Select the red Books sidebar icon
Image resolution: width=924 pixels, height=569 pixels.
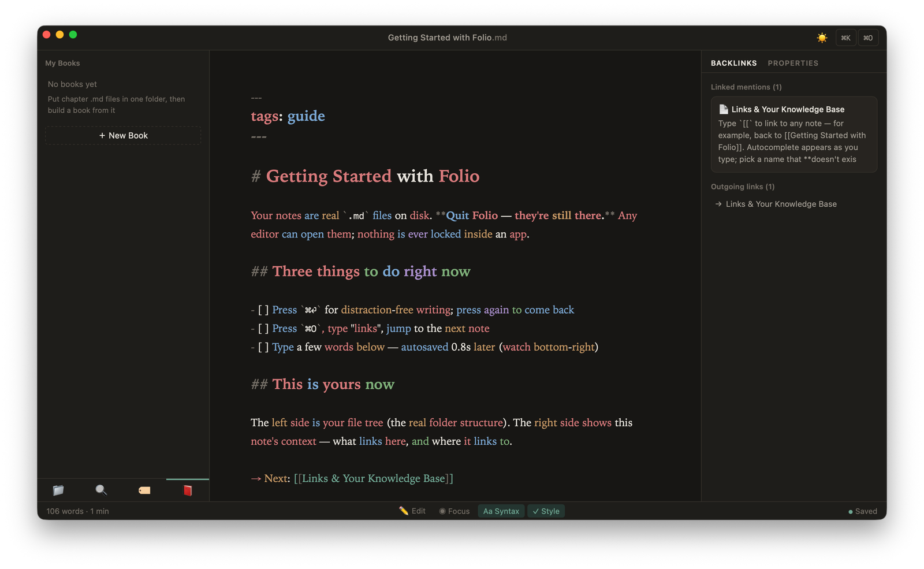coord(188,490)
